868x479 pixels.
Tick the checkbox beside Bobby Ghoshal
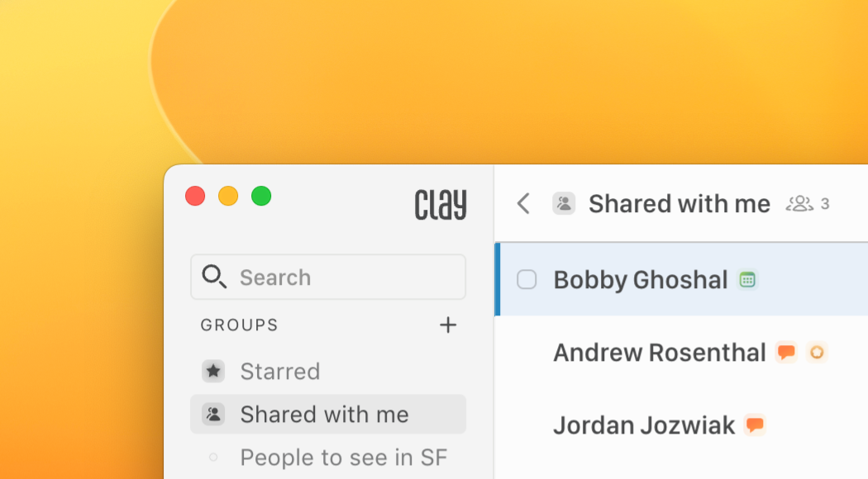pyautogui.click(x=527, y=280)
